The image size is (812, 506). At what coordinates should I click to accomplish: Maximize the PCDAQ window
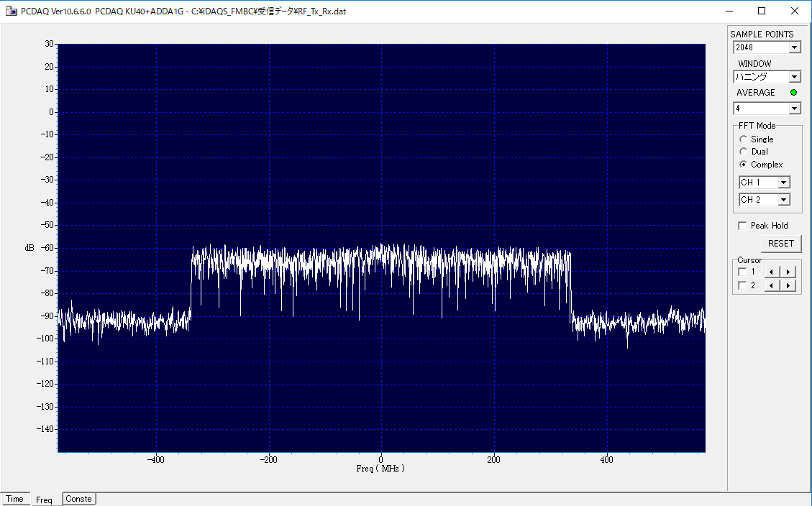pyautogui.click(x=761, y=11)
